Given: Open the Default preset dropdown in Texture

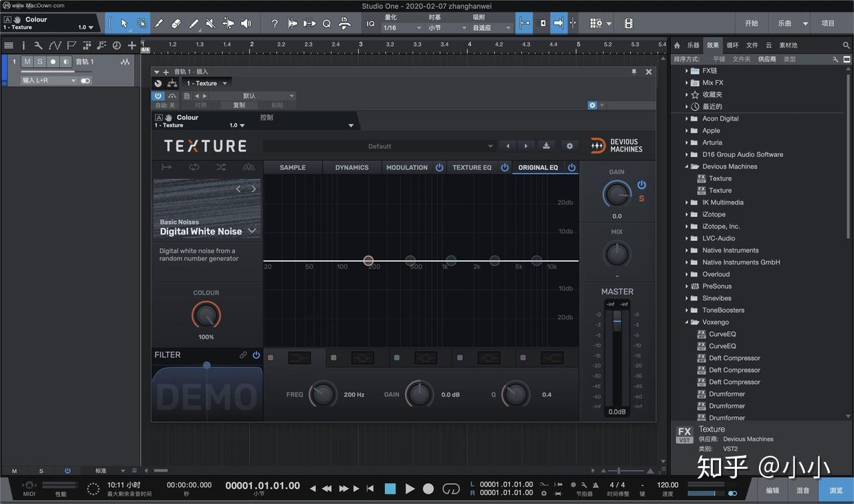Looking at the screenshot, I should (x=379, y=146).
